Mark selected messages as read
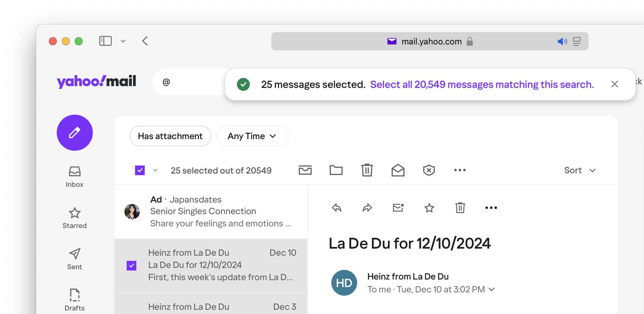The width and height of the screenshot is (644, 314). point(398,170)
